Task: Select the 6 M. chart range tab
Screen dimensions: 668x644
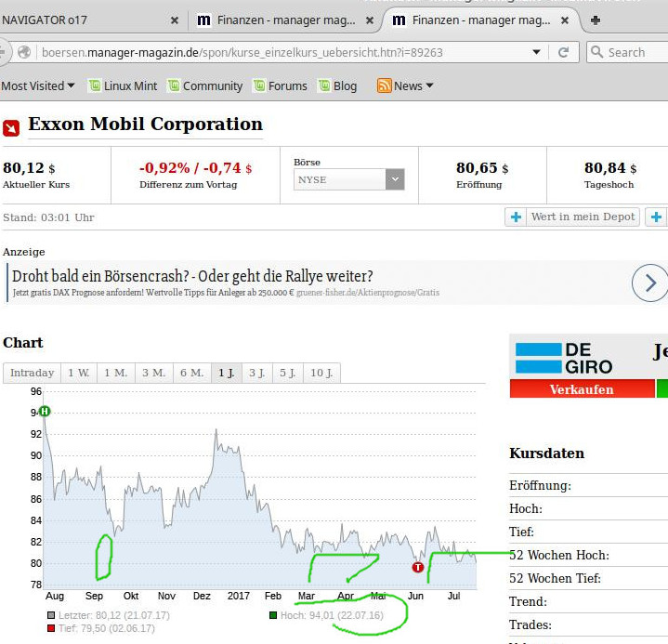Action: [191, 373]
